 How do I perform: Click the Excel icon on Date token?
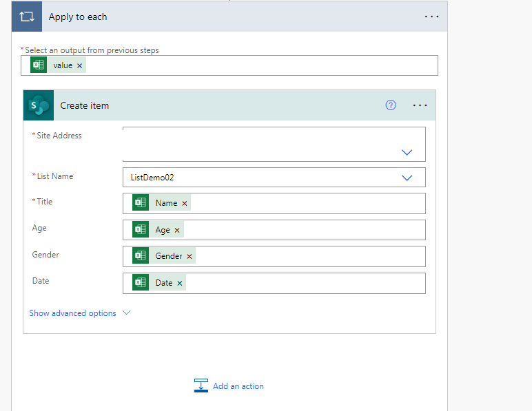[x=141, y=282]
